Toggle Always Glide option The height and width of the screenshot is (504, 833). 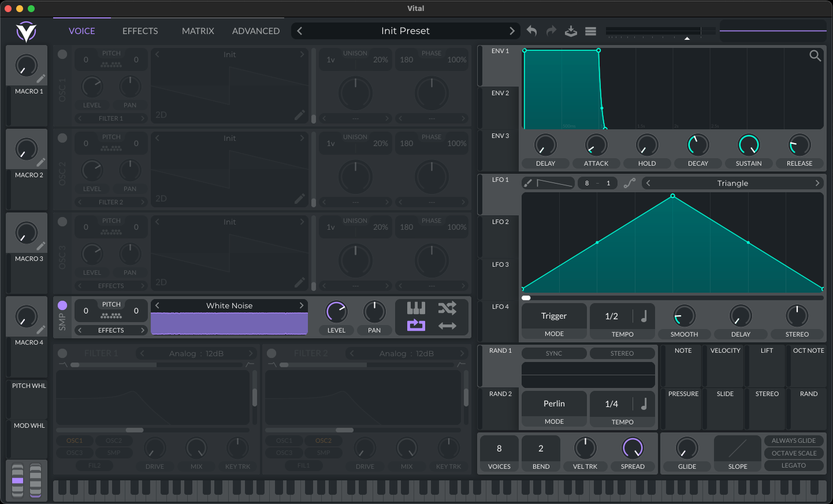coord(794,440)
